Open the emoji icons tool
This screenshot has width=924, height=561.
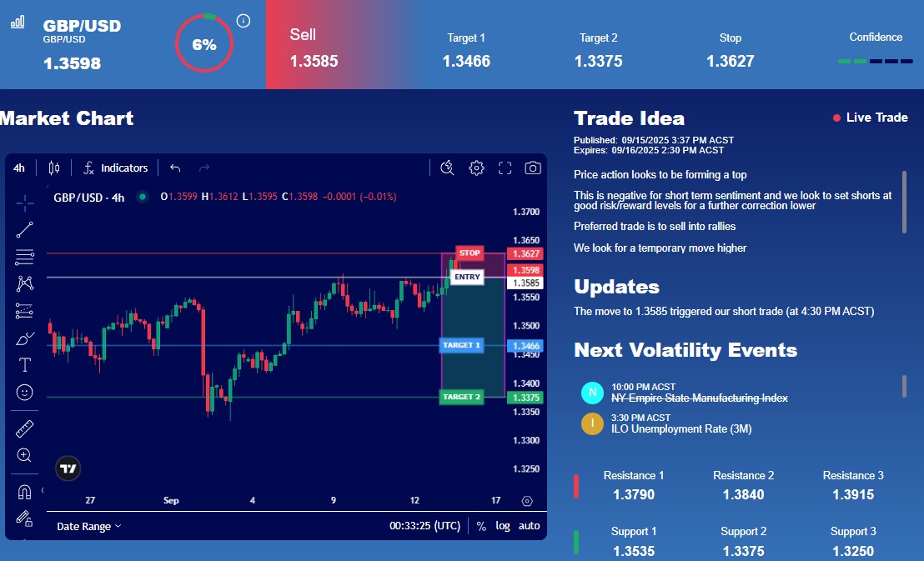point(25,392)
